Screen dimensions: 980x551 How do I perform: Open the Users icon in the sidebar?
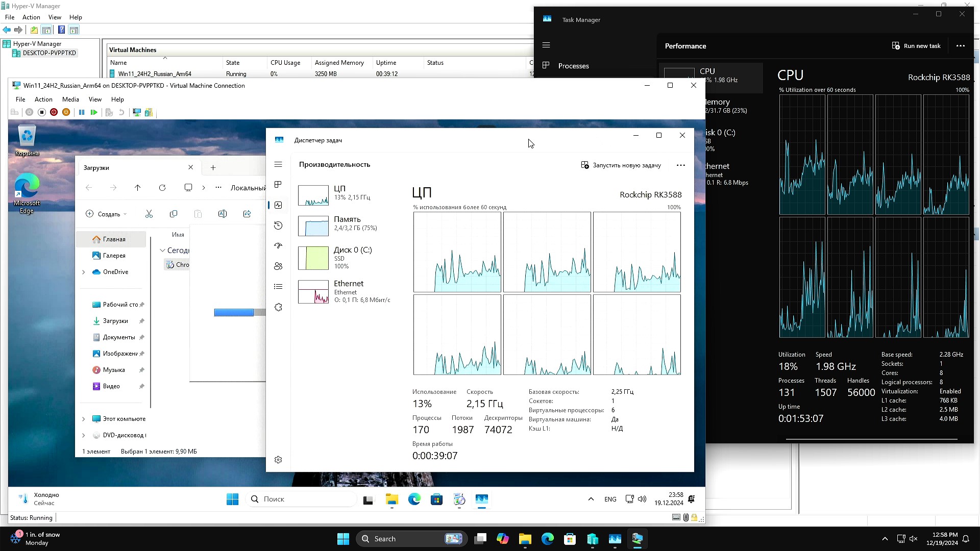[278, 266]
